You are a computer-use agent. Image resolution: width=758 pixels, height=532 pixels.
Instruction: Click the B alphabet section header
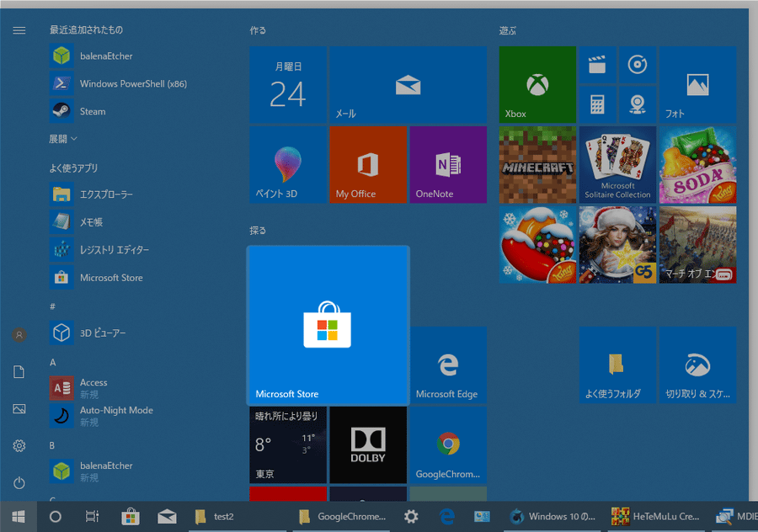52,445
